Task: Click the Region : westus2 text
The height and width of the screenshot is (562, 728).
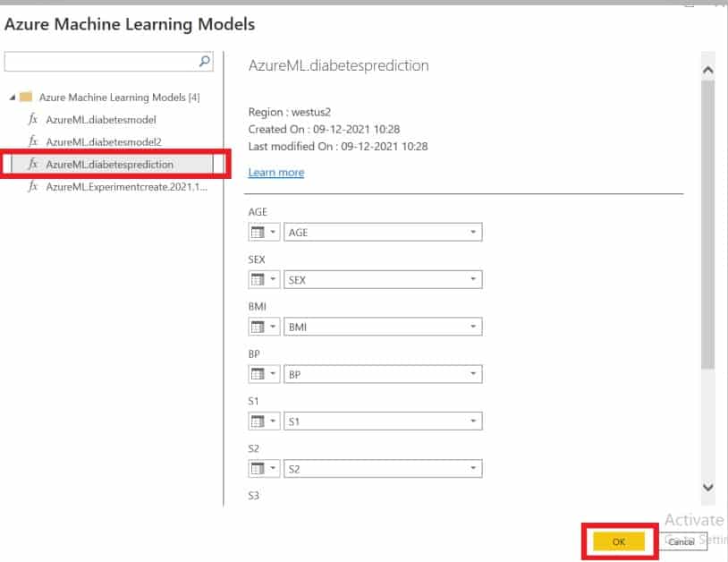Action: point(289,112)
